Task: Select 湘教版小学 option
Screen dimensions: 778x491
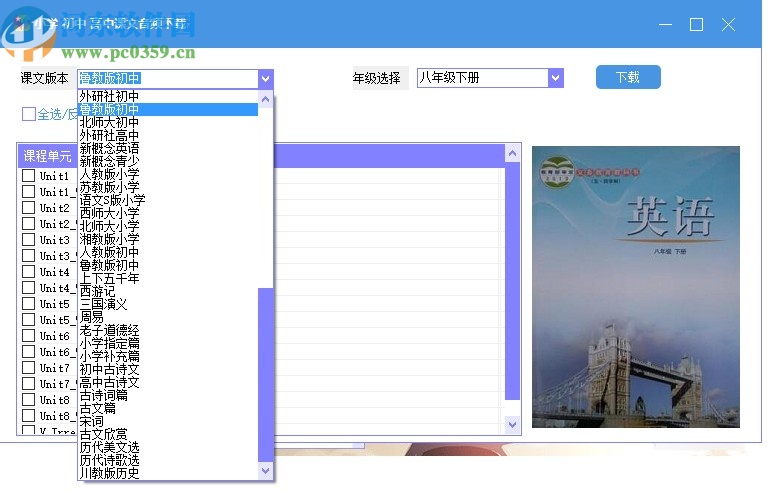Action: coord(168,239)
